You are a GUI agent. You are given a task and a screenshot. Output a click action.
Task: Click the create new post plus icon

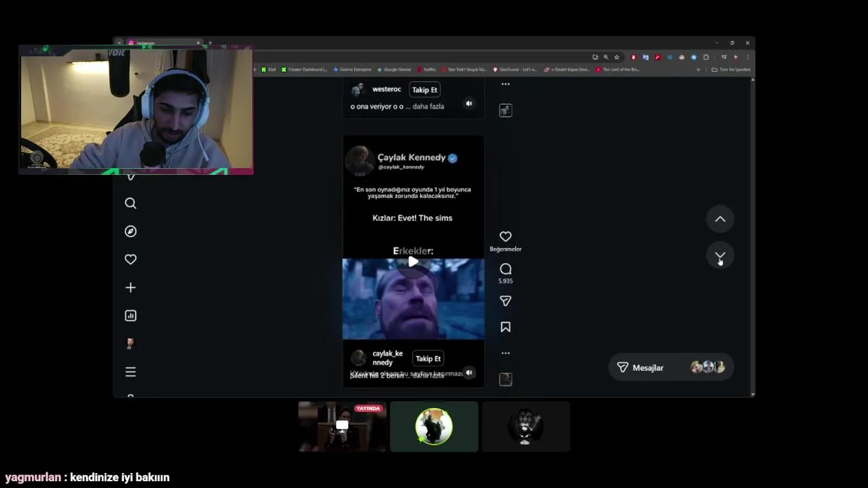(x=131, y=287)
